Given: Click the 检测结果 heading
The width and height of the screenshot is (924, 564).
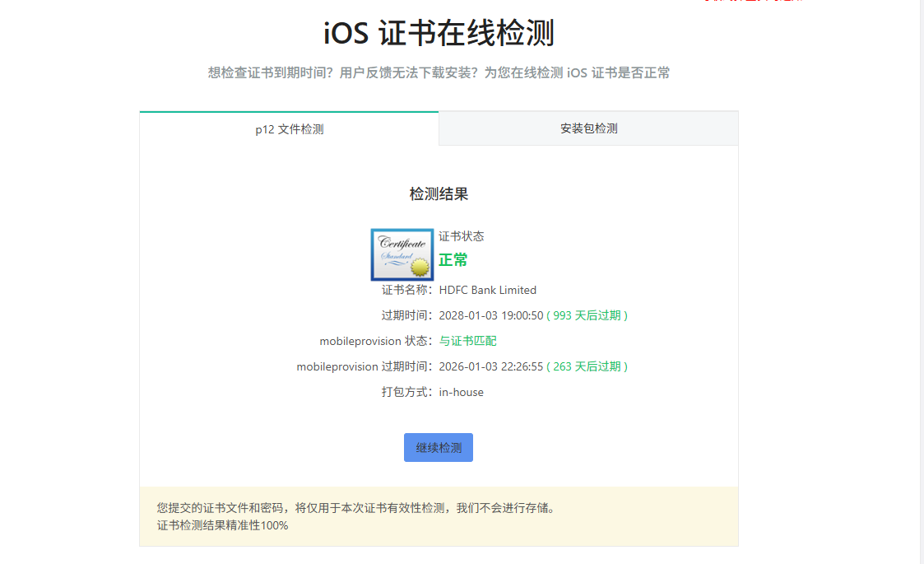Looking at the screenshot, I should coord(439,194).
